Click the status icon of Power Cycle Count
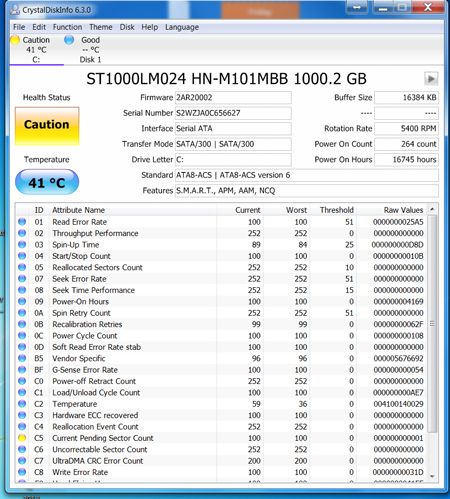This screenshot has height=499, width=450. 22,335
